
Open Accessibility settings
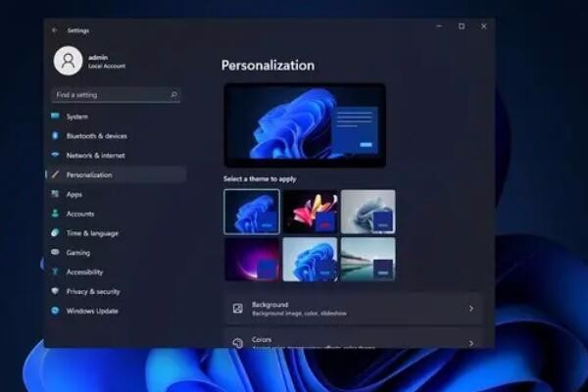[117, 272]
